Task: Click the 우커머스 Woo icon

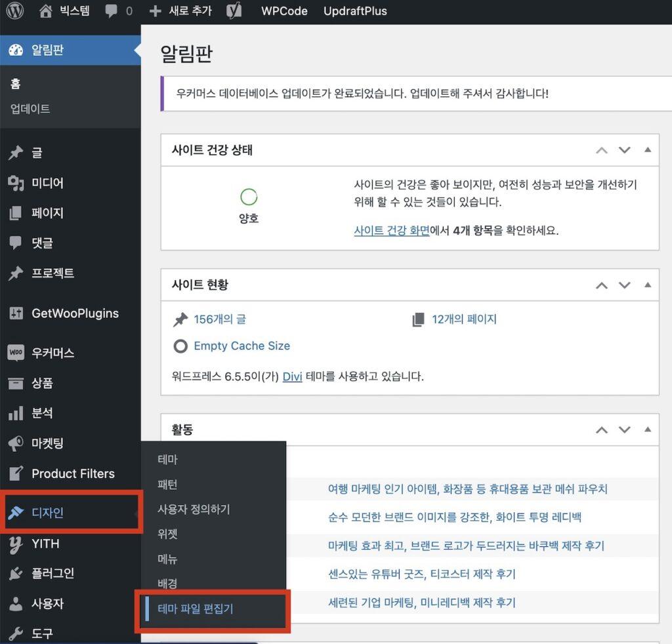Action: coord(16,353)
